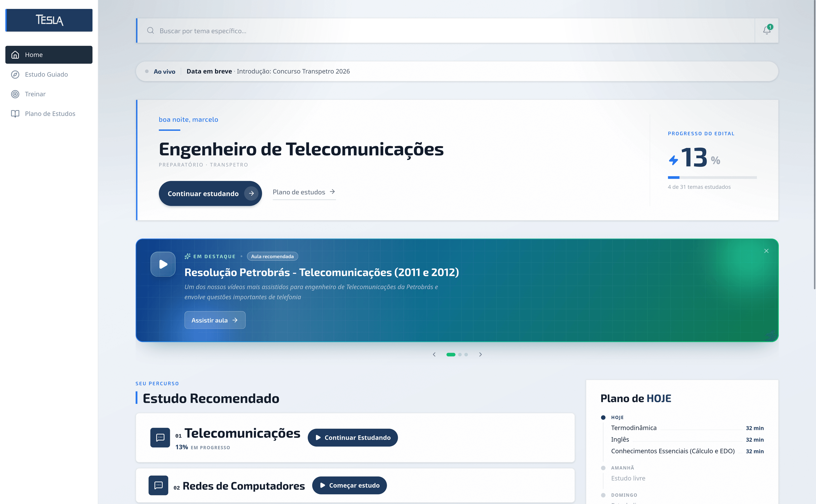Follow the Plano de estudos link
The height and width of the screenshot is (504, 816).
[x=304, y=192]
